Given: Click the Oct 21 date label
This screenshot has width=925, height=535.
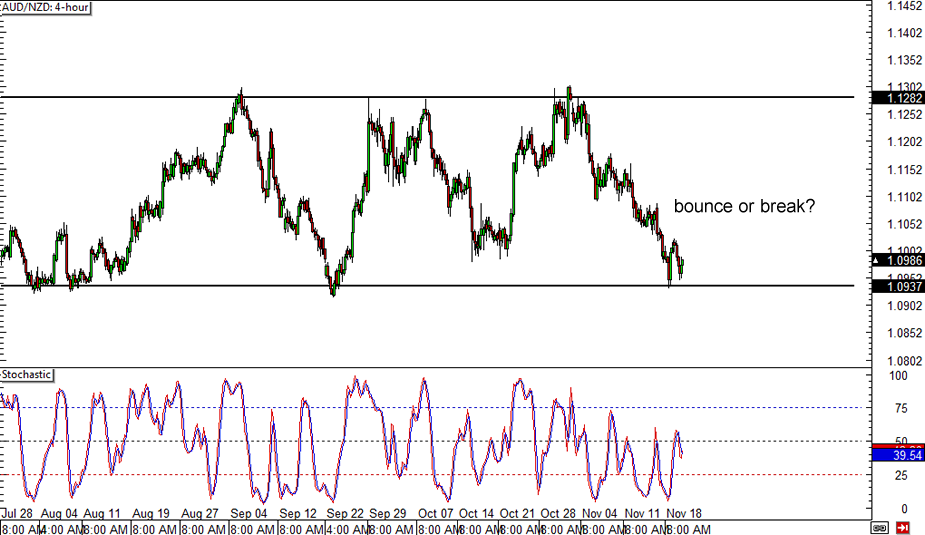Looking at the screenshot, I should point(517,513).
